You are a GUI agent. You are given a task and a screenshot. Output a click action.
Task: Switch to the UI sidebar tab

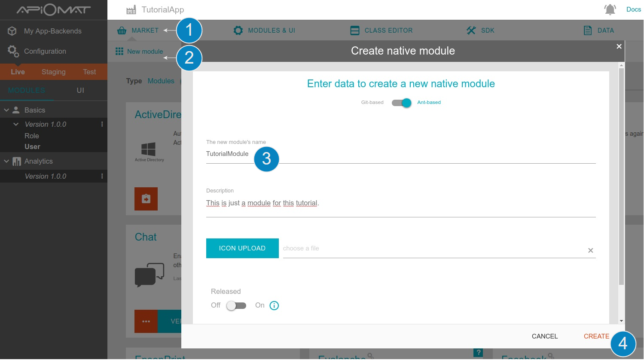pyautogui.click(x=80, y=90)
